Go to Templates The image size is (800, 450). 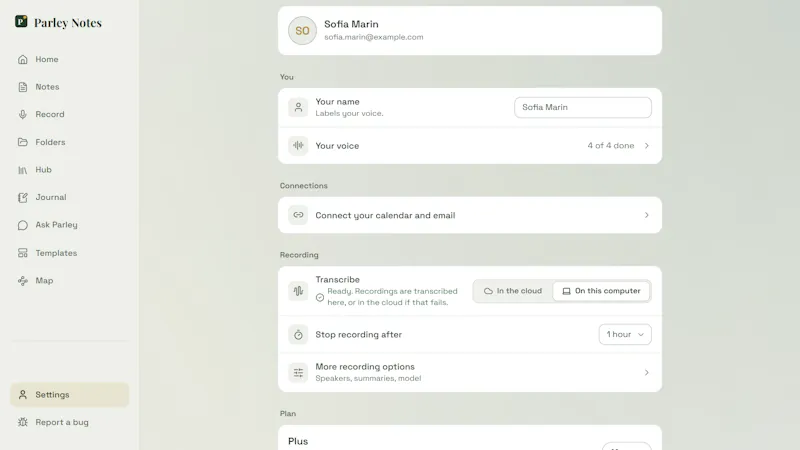point(69,253)
